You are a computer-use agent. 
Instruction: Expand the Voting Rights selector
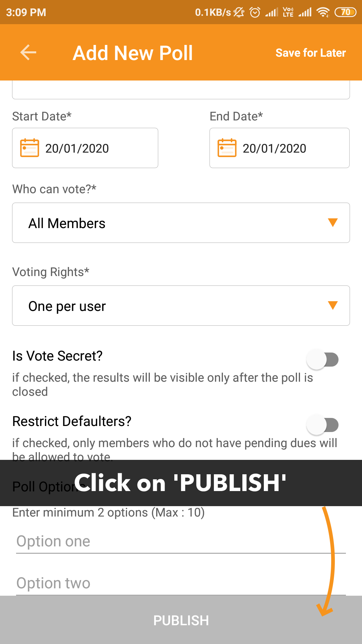point(181,306)
